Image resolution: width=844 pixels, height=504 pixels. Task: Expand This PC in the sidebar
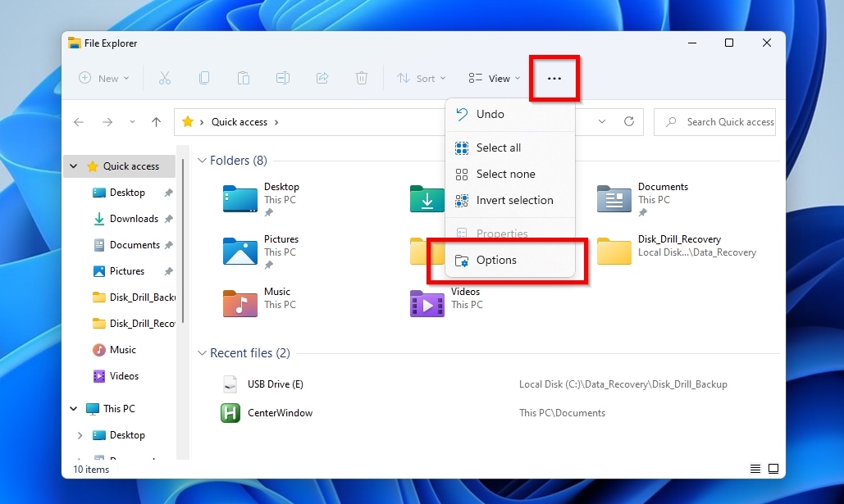pos(73,408)
